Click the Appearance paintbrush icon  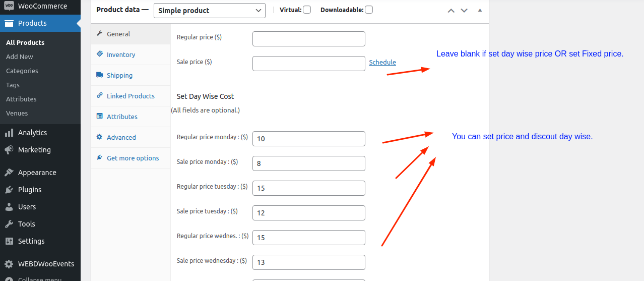[x=9, y=173]
